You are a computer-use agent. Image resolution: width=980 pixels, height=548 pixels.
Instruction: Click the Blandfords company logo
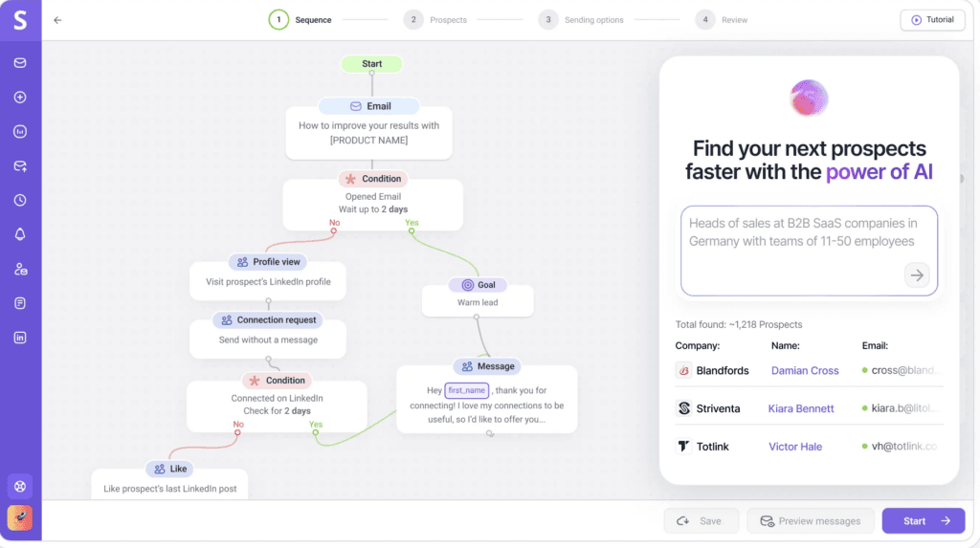click(x=683, y=370)
